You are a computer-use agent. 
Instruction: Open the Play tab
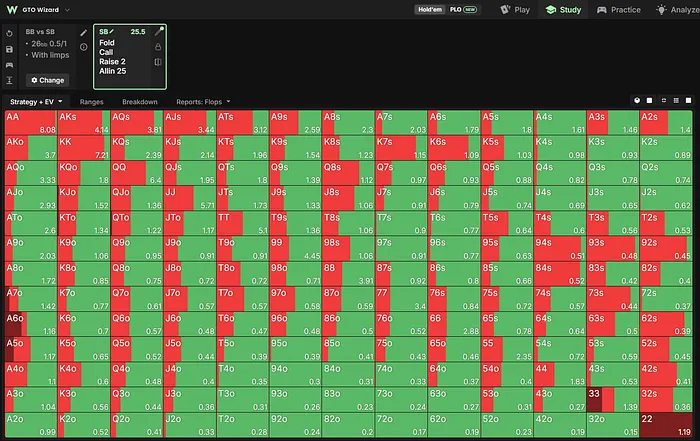coord(515,9)
